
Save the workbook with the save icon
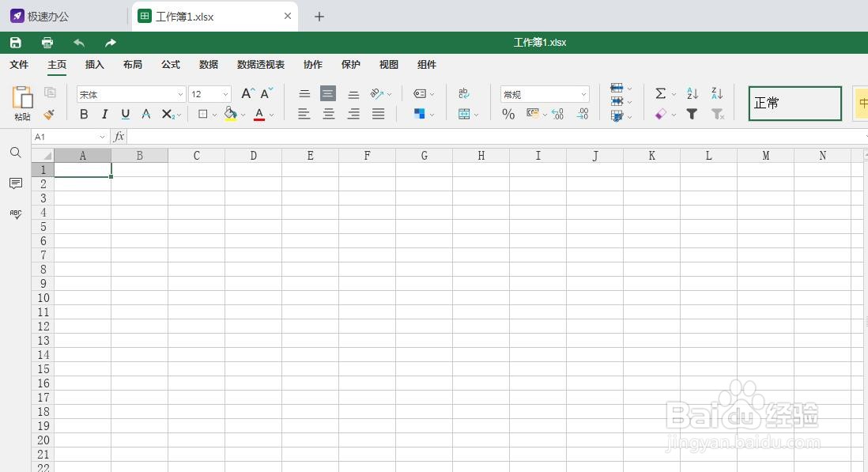16,42
